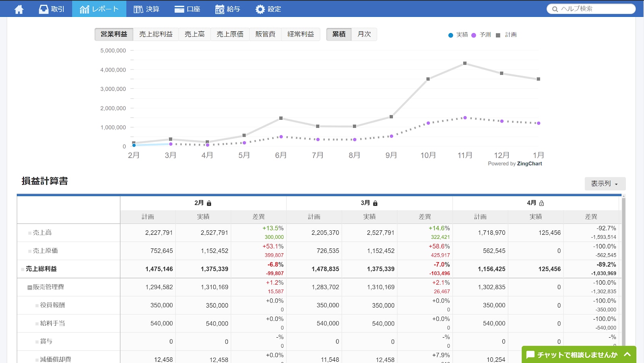The width and height of the screenshot is (644, 363).
Task: Open the レポート menu
Action: (99, 9)
